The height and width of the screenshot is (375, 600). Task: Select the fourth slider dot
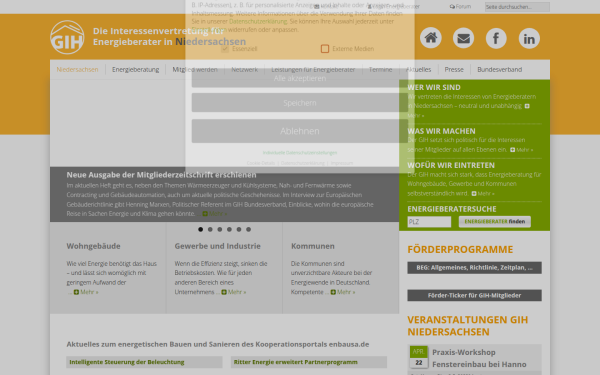tap(229, 229)
